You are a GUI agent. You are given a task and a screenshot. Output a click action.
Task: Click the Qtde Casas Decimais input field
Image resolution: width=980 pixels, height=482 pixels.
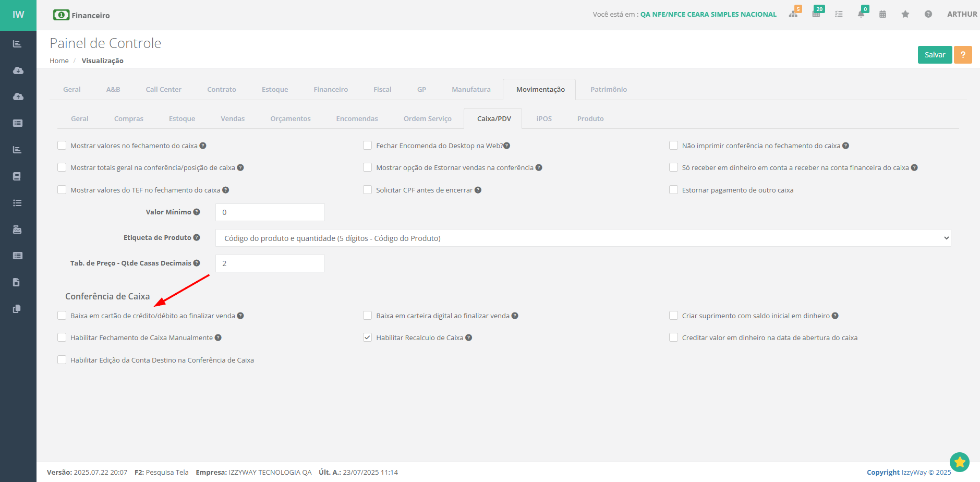[270, 263]
